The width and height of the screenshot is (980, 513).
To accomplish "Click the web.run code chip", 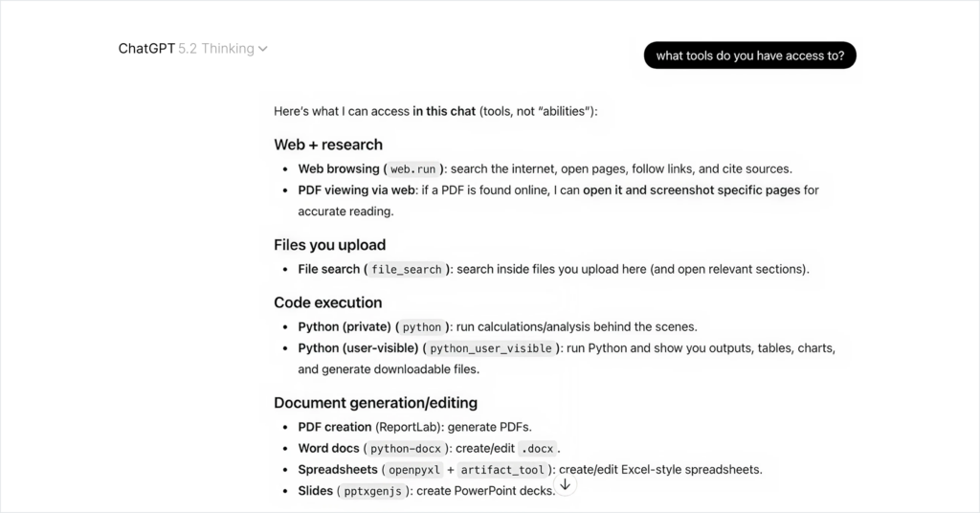I will tap(412, 169).
